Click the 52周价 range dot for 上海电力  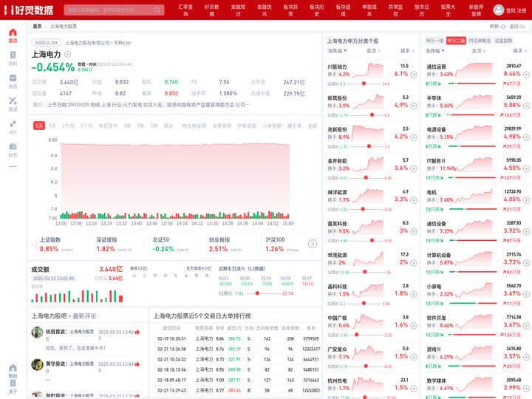click(257, 293)
